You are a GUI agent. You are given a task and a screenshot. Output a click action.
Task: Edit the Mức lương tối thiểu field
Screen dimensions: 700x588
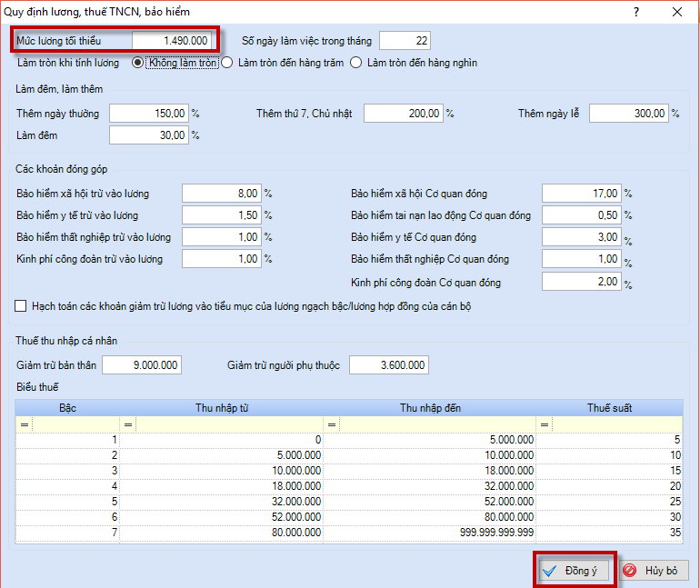pyautogui.click(x=172, y=41)
